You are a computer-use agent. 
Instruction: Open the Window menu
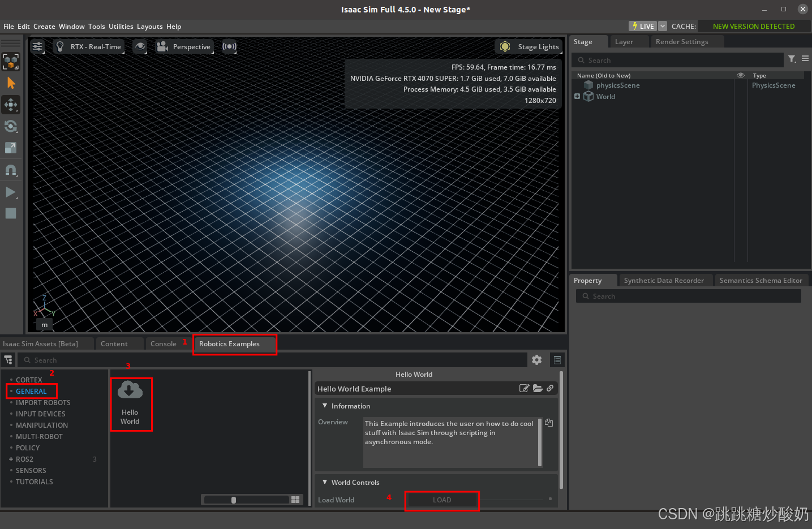[x=72, y=27]
